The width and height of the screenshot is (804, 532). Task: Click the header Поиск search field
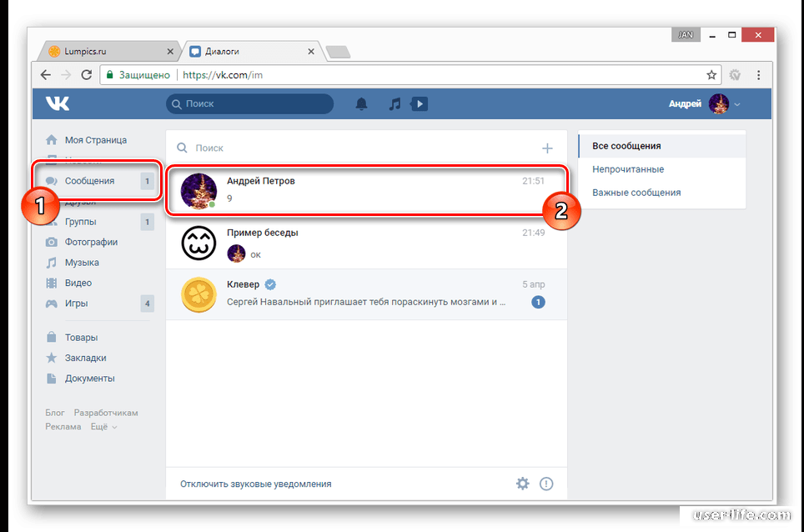tap(249, 104)
